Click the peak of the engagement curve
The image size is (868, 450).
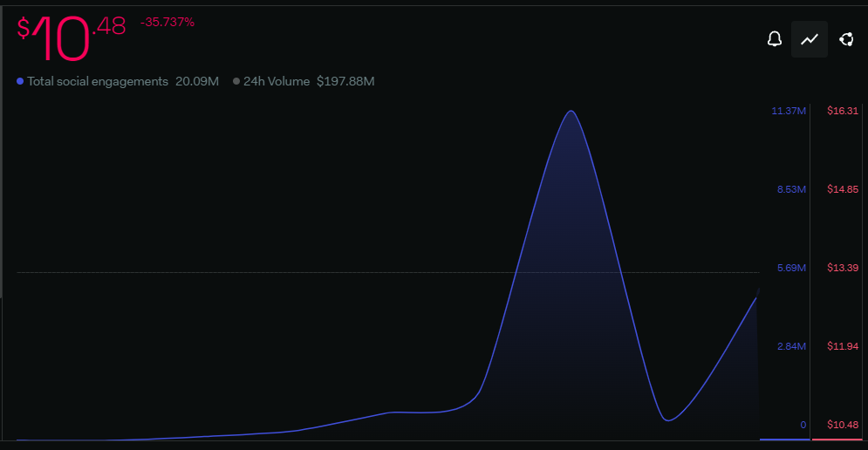coord(571,112)
